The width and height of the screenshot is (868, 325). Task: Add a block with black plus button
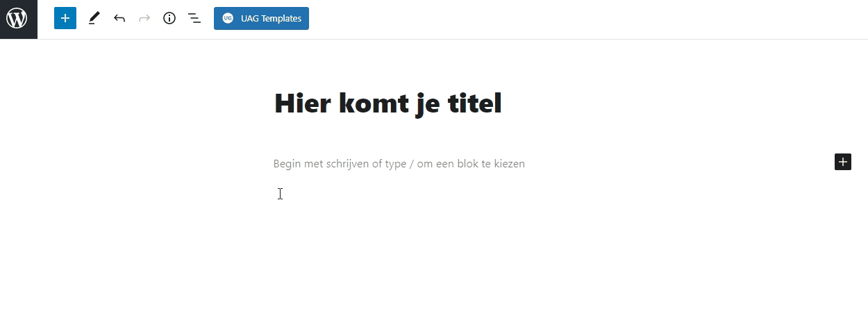pyautogui.click(x=842, y=162)
